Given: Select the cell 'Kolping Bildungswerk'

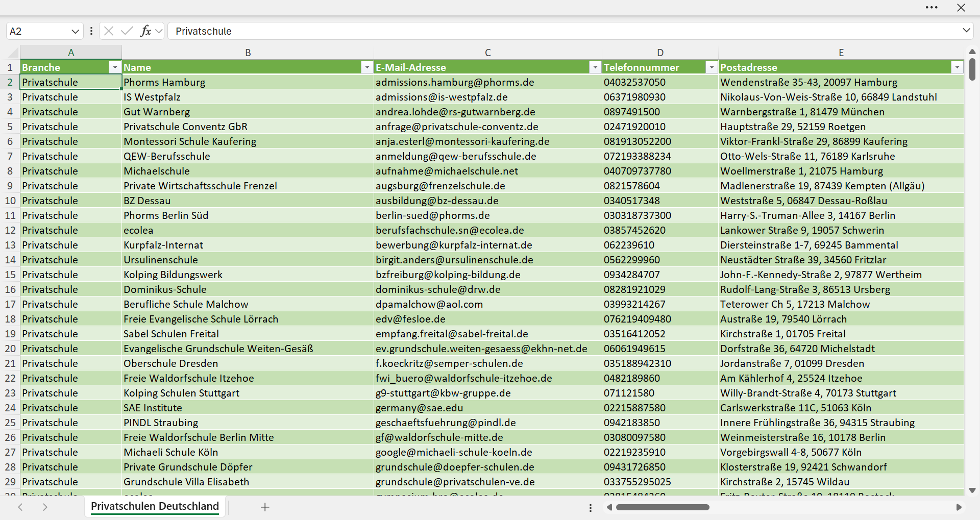Looking at the screenshot, I should [x=248, y=275].
